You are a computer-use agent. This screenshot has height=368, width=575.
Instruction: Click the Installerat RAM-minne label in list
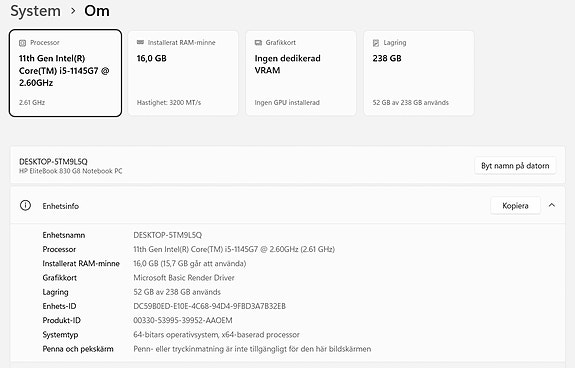coord(81,264)
